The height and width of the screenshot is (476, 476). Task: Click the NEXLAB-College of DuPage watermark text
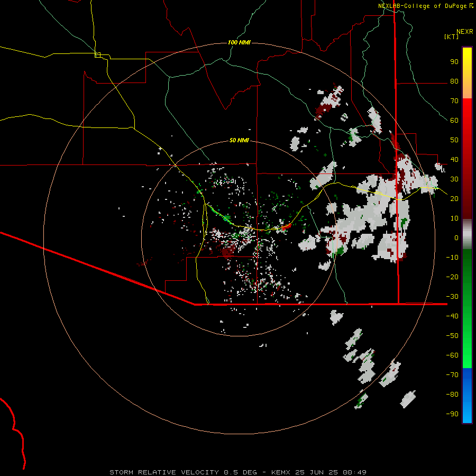click(422, 6)
